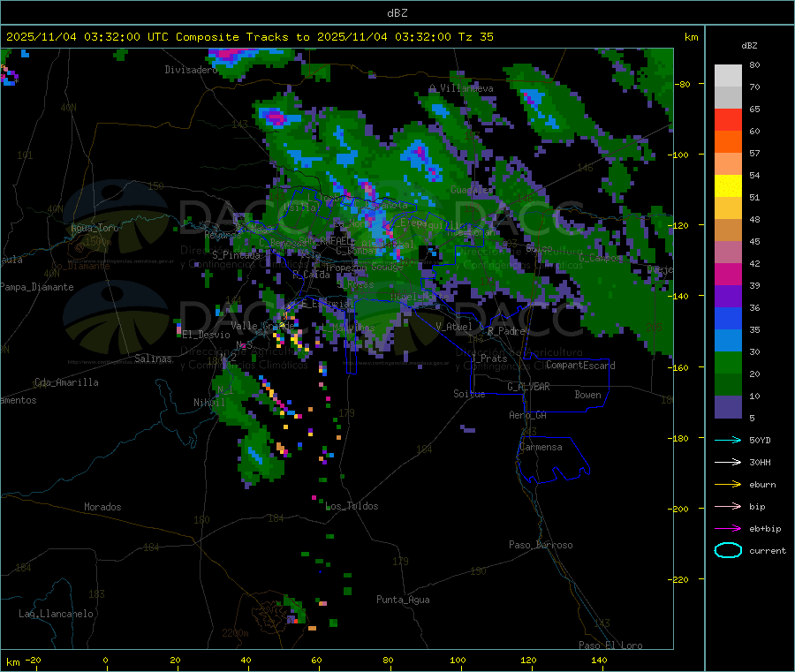
Task: Click the dBZ title at top
Action: pos(397,13)
